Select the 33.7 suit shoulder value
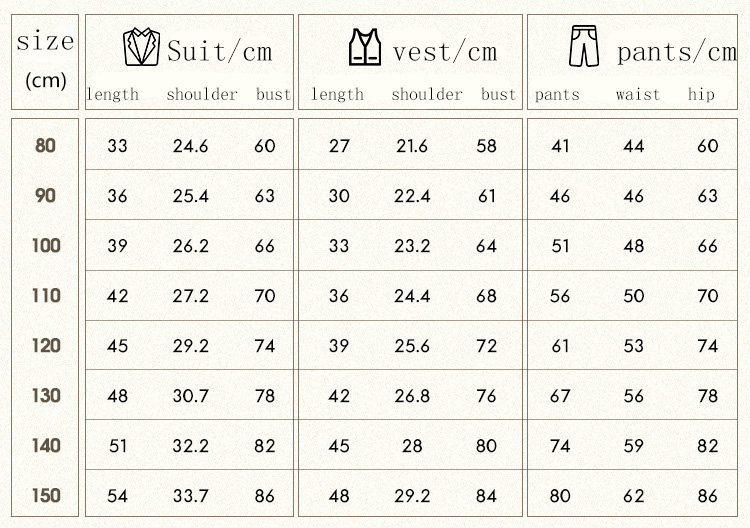The height and width of the screenshot is (528, 750). (190, 496)
